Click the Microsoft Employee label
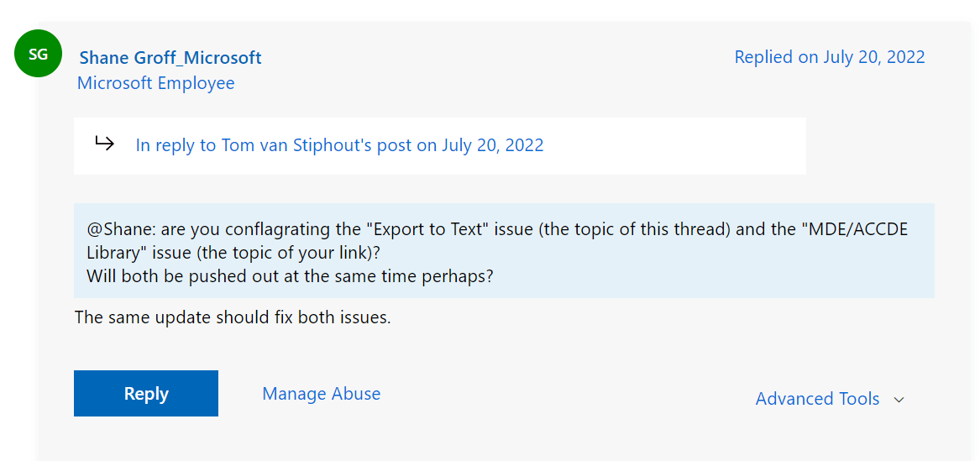Image resolution: width=980 pixels, height=461 pixels. point(155,83)
